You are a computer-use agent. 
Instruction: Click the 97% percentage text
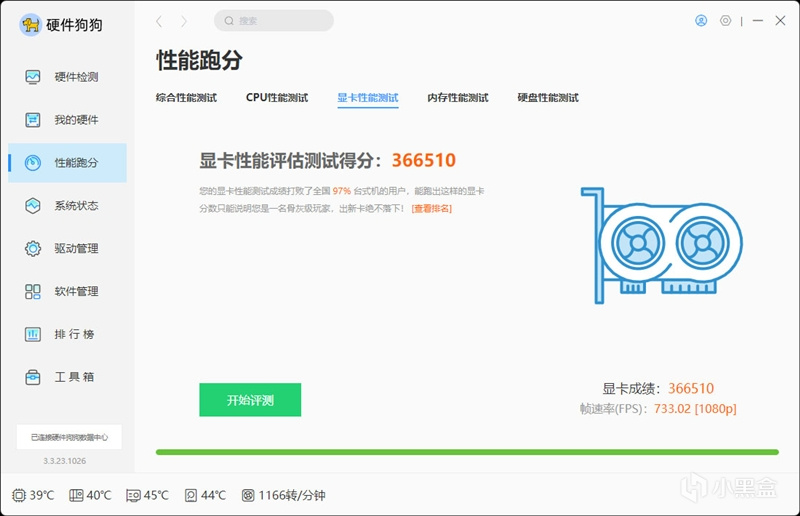[x=342, y=191]
